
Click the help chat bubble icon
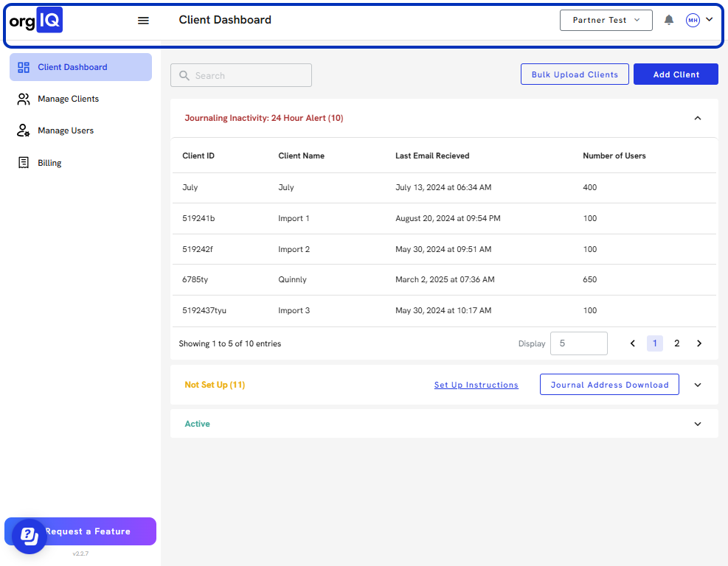30,536
